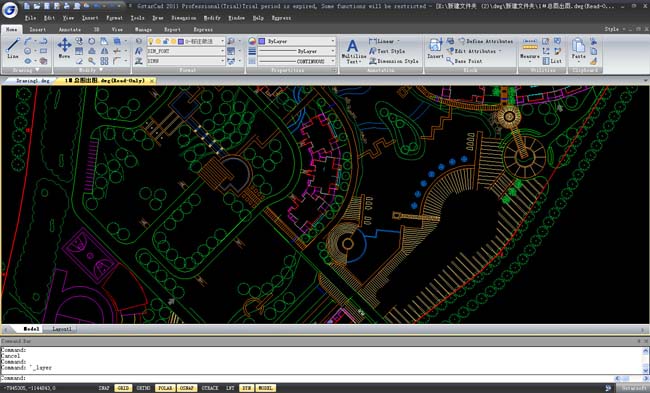Select the Line drawing tool

click(13, 49)
